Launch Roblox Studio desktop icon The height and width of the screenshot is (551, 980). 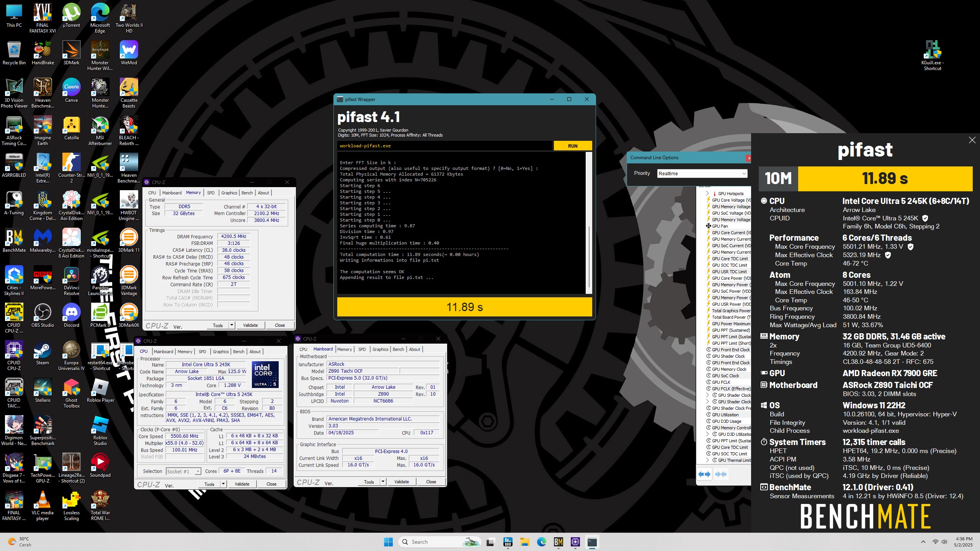click(x=100, y=431)
